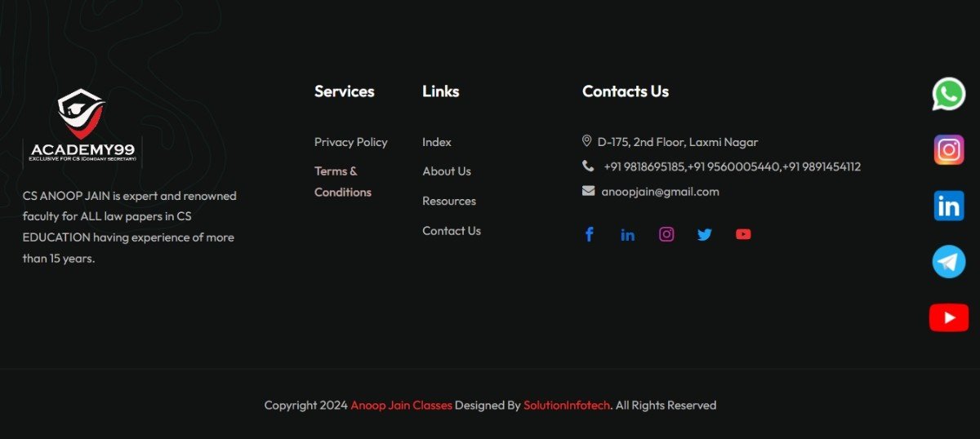
Task: Go to the Index link
Action: coord(437,142)
